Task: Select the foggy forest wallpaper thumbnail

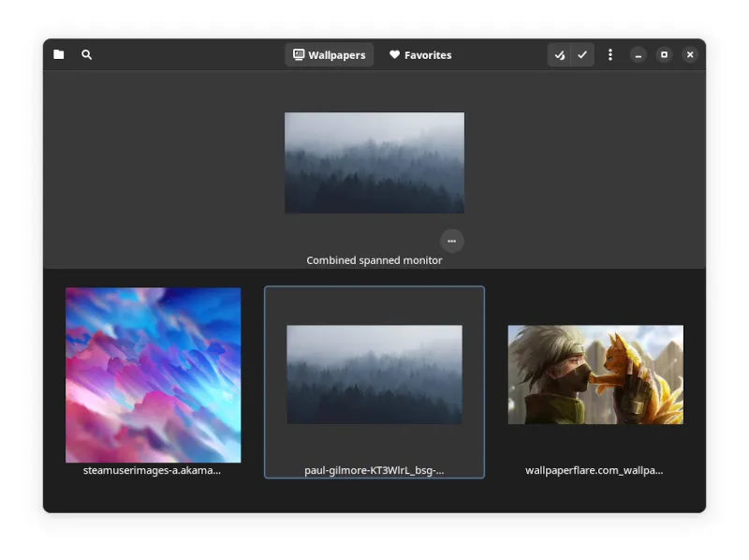Action: (x=374, y=375)
